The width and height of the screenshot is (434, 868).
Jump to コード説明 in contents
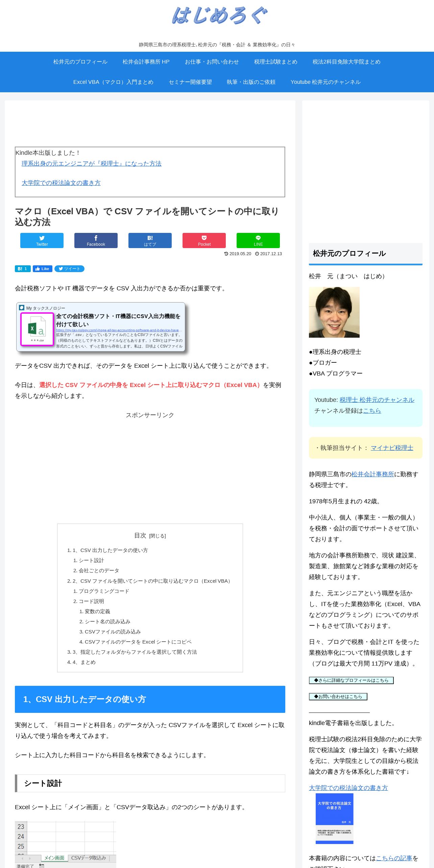tap(91, 601)
